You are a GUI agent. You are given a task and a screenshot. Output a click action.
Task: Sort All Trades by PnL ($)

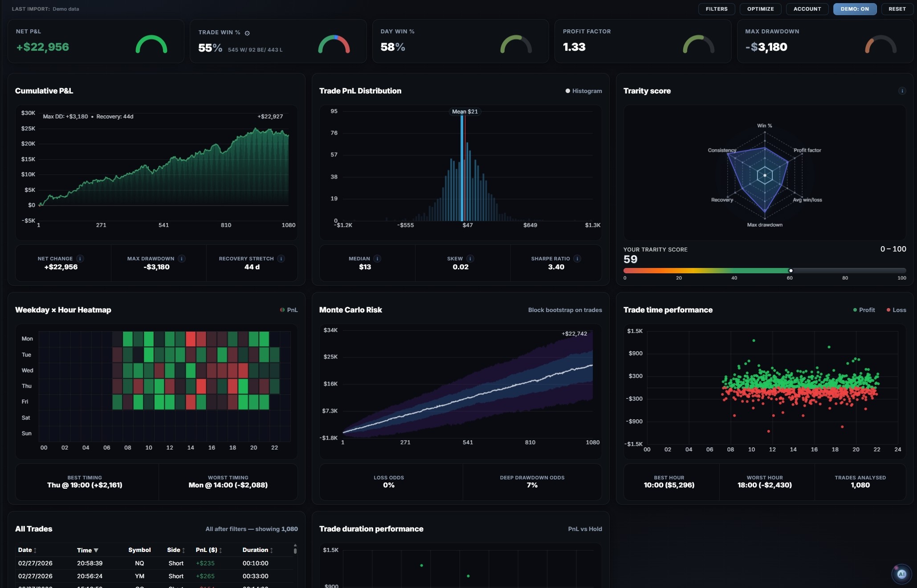click(209, 550)
